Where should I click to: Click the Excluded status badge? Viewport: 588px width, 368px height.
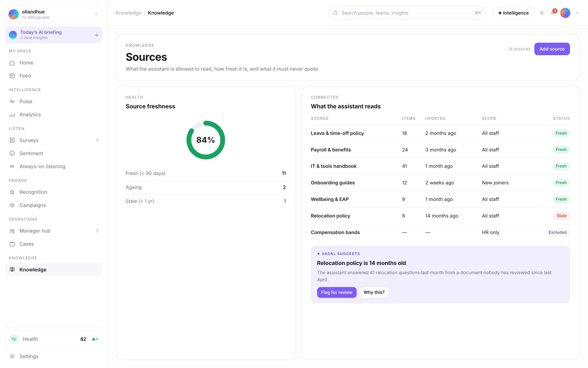point(557,233)
